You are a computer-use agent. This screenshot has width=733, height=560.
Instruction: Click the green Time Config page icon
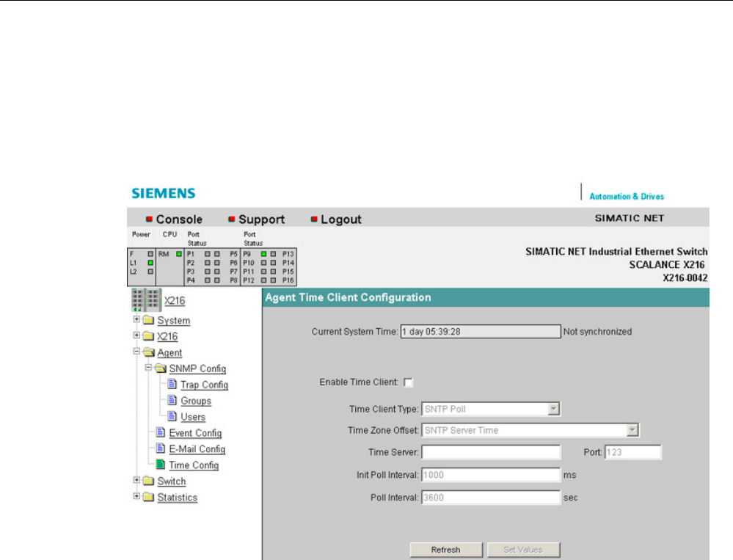point(161,464)
